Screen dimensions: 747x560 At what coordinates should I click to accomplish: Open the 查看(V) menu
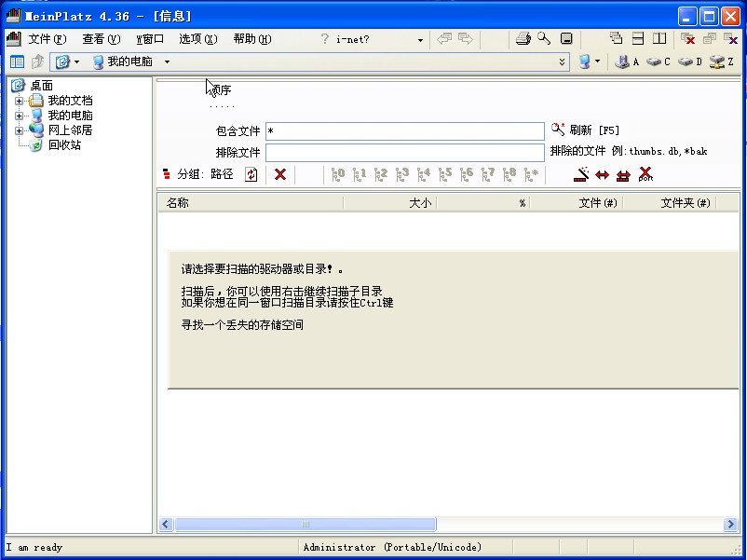[x=101, y=39]
